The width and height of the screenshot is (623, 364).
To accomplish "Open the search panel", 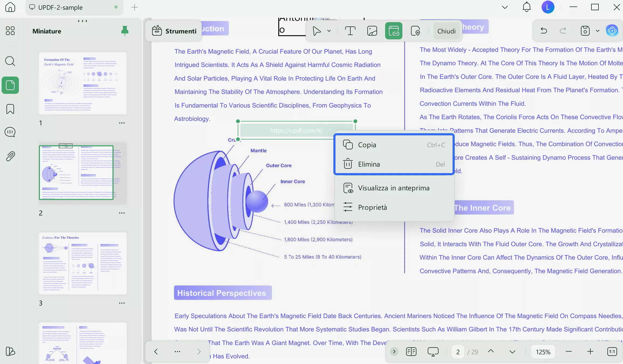I will coord(10,61).
